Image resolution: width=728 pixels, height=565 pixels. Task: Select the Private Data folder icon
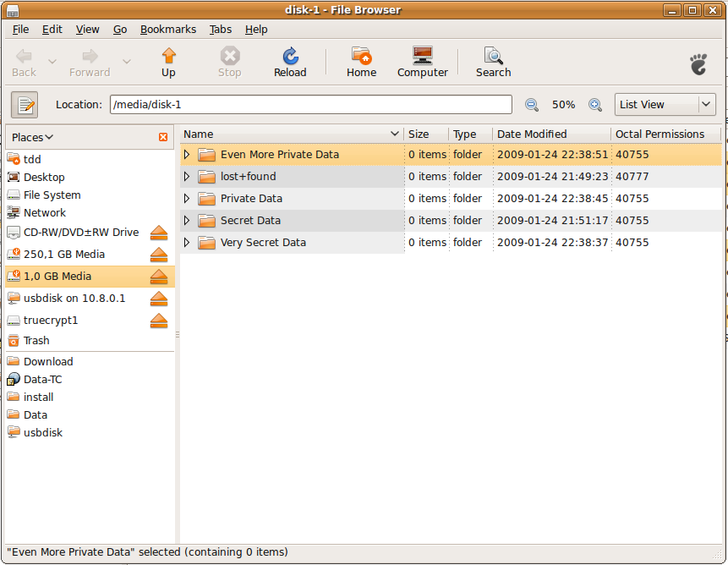(206, 199)
